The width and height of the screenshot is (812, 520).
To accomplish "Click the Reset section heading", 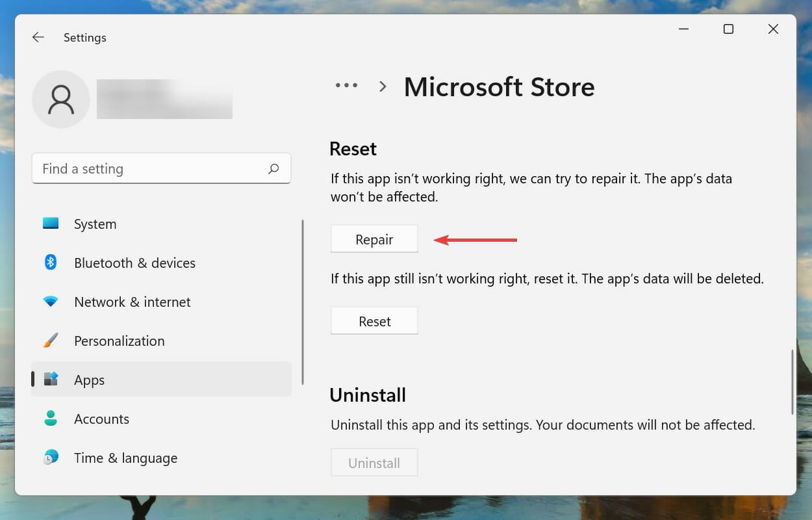I will [353, 149].
